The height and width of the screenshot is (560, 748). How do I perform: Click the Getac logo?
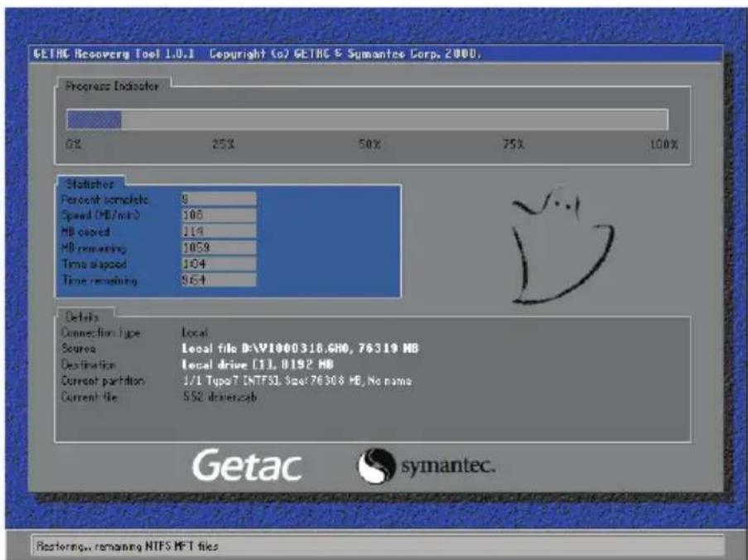coord(247,466)
